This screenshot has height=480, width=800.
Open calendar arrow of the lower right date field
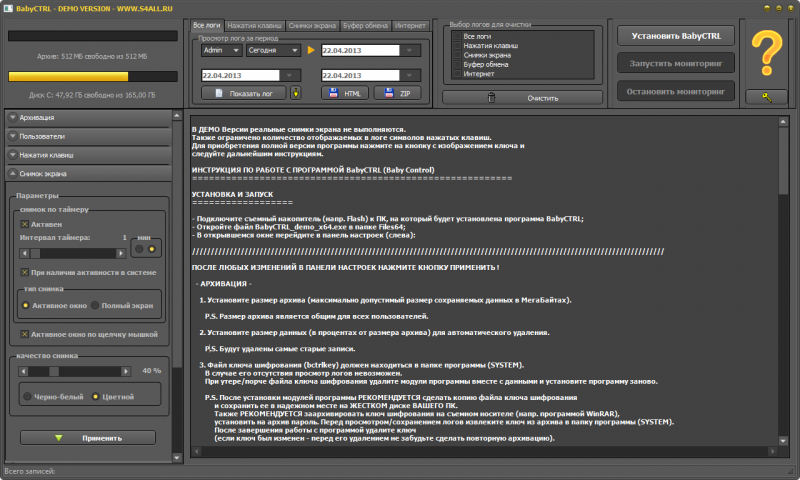409,75
